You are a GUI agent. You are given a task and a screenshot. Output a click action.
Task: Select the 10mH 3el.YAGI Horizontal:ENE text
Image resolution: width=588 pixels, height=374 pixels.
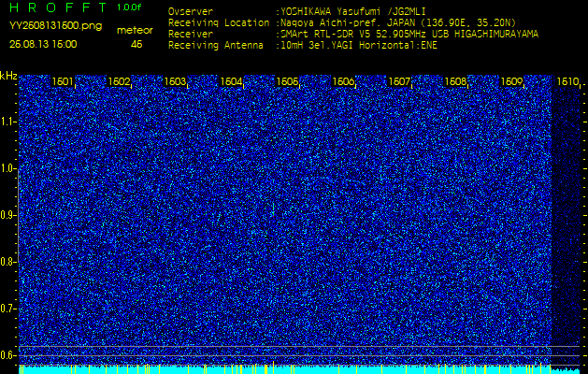tap(358, 46)
